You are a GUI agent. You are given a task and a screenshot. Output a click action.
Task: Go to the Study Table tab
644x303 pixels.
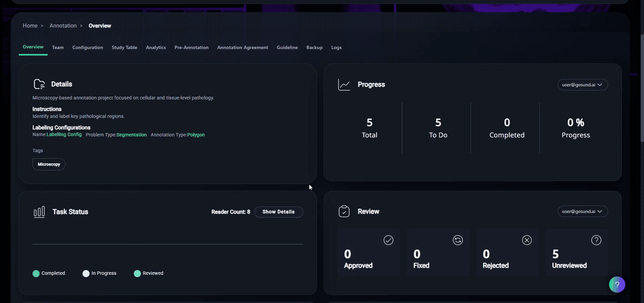pyautogui.click(x=124, y=47)
